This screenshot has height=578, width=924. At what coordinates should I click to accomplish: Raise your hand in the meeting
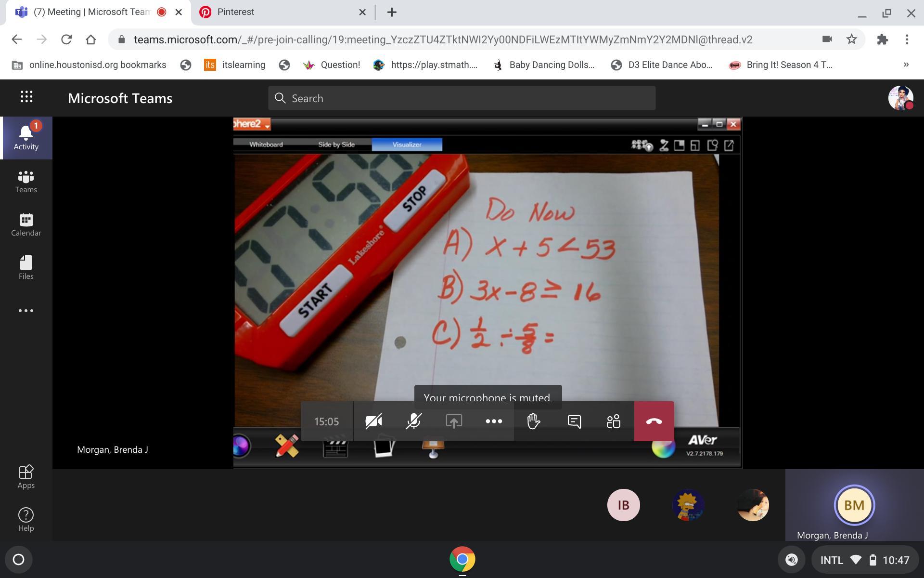tap(534, 421)
